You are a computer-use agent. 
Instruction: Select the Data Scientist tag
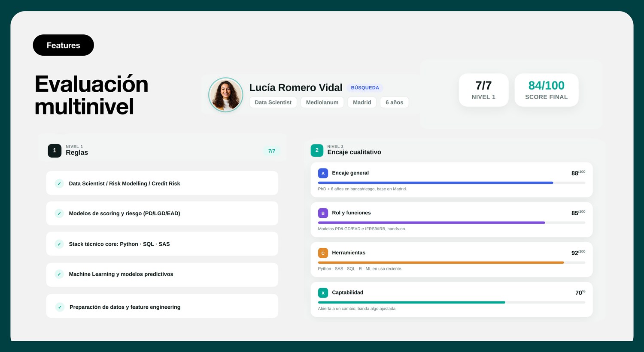click(273, 102)
